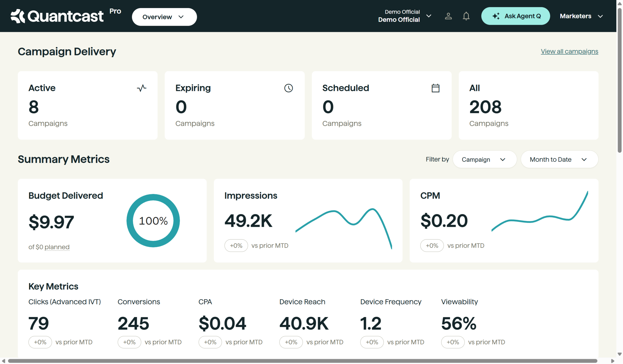Click the Quantcast logo icon

point(18,16)
